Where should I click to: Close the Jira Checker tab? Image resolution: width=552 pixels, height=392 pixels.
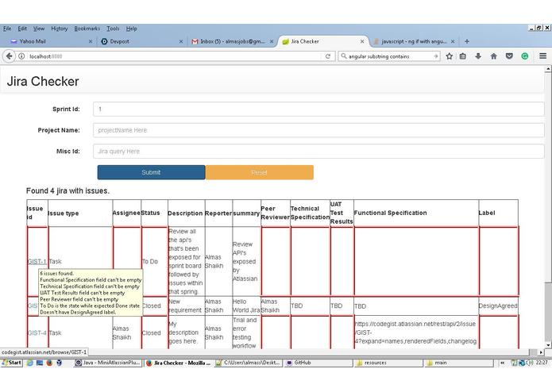point(362,41)
